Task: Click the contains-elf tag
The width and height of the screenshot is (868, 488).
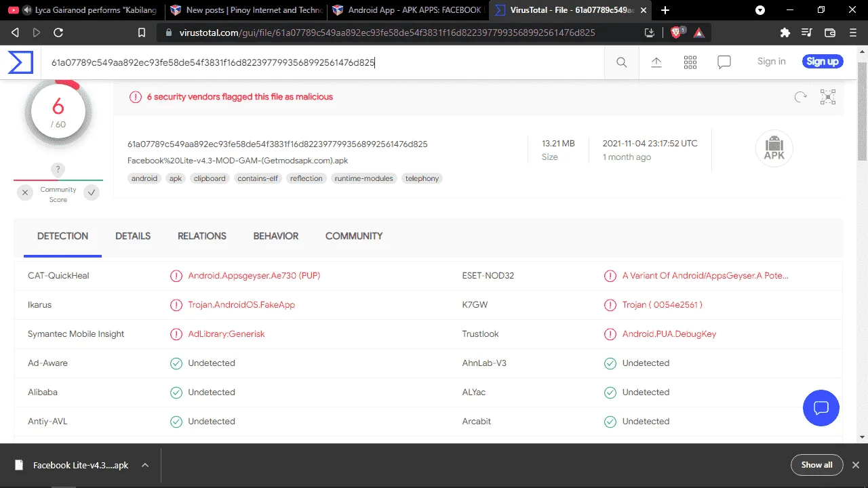Action: 258,178
